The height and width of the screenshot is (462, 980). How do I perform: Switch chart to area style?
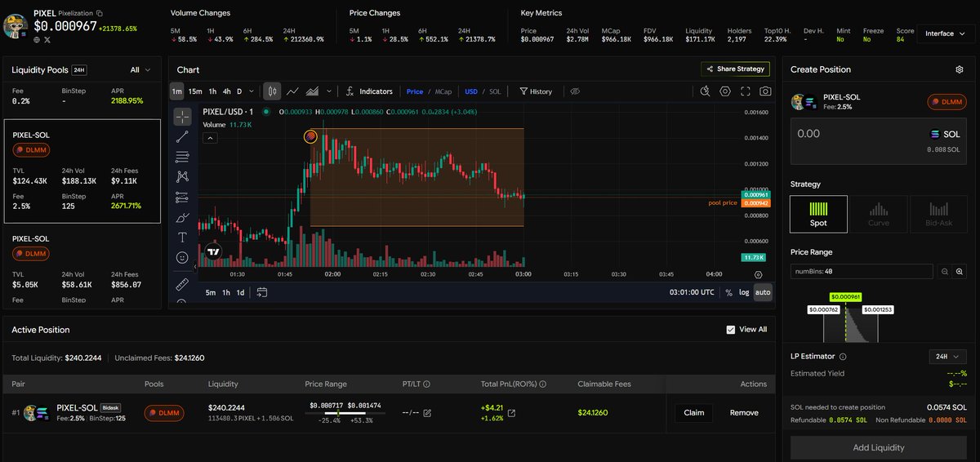click(x=311, y=91)
